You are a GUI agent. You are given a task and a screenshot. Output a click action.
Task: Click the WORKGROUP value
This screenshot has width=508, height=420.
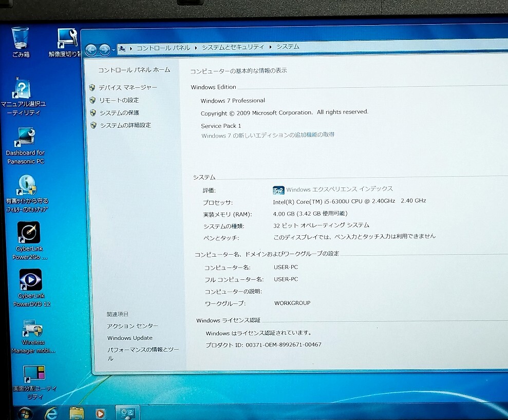[x=292, y=303]
